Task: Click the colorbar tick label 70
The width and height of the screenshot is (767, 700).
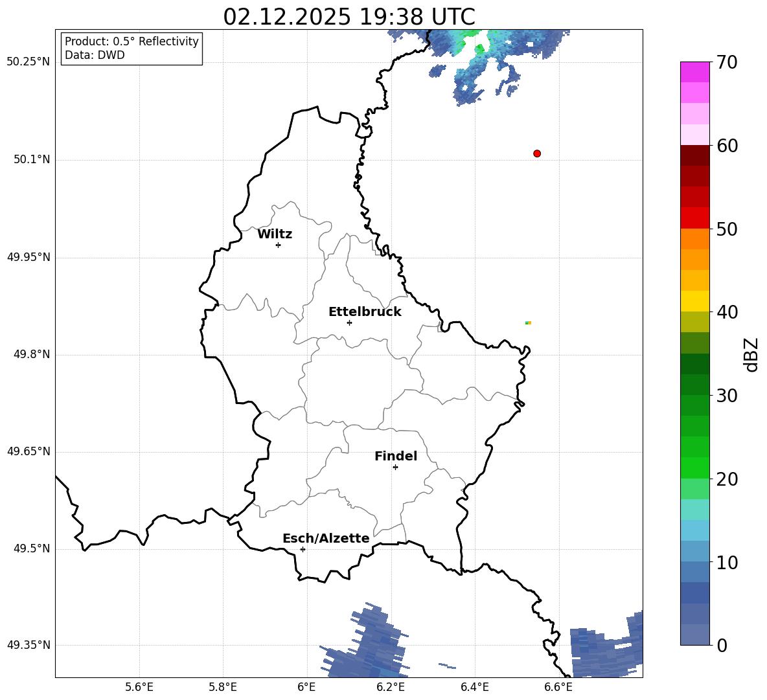Action: (x=727, y=62)
